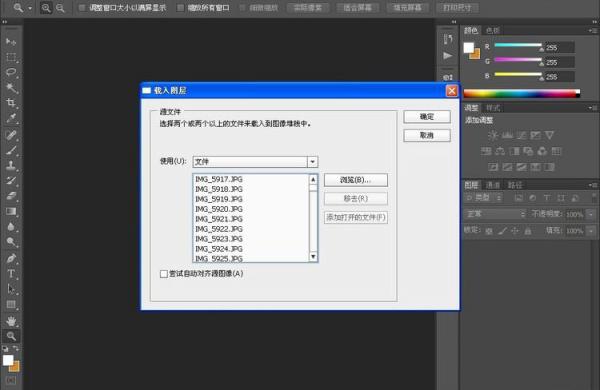Select the Rectangular Marquee tool
600x390 pixels.
[11, 57]
